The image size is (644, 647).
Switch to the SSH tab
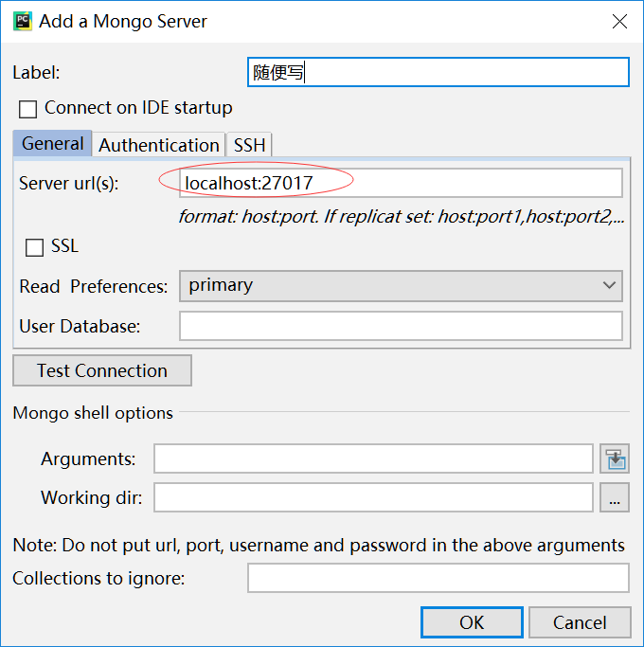pyautogui.click(x=250, y=145)
